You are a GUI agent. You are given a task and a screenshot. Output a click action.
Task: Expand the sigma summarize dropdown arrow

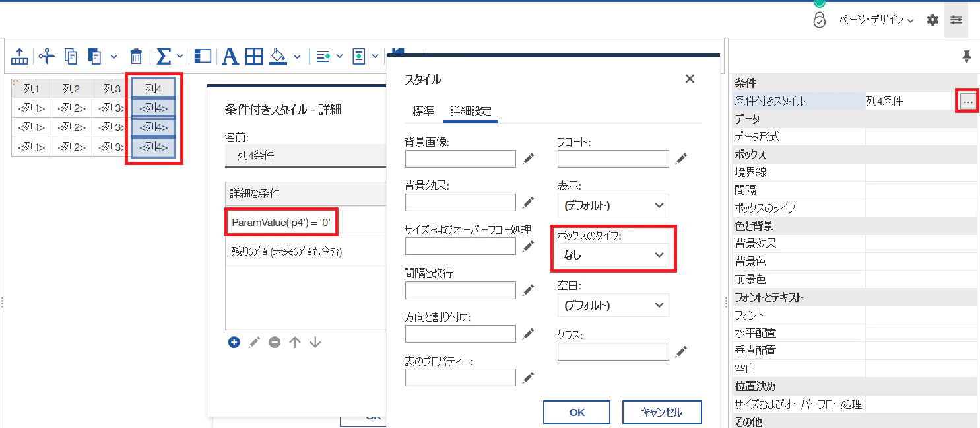180,56
